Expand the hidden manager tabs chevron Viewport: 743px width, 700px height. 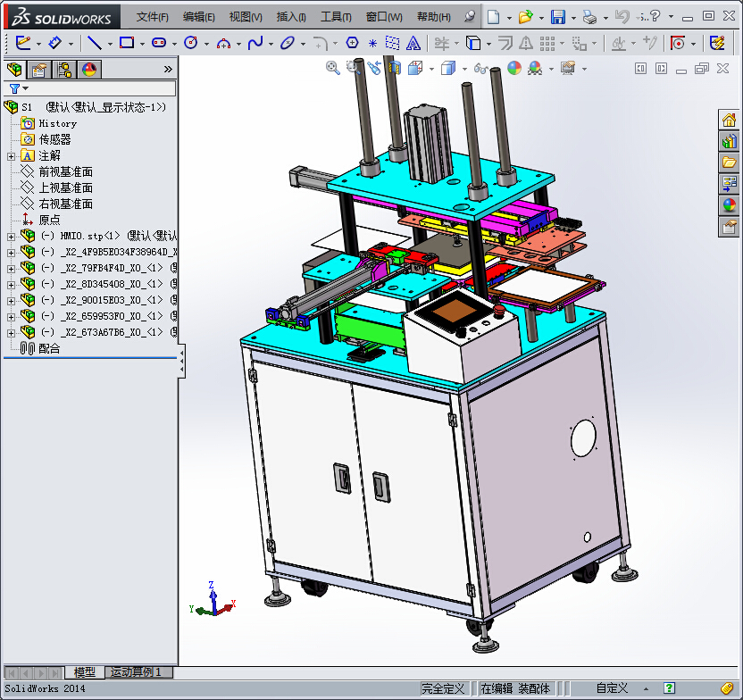168,70
